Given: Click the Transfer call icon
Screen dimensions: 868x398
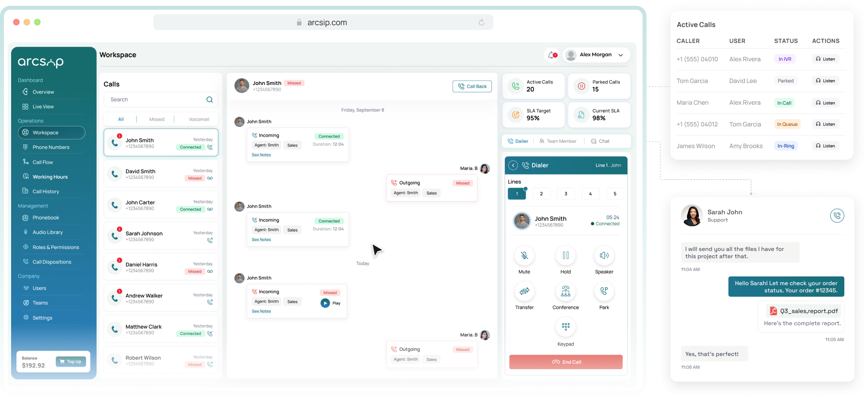Looking at the screenshot, I should tap(525, 291).
